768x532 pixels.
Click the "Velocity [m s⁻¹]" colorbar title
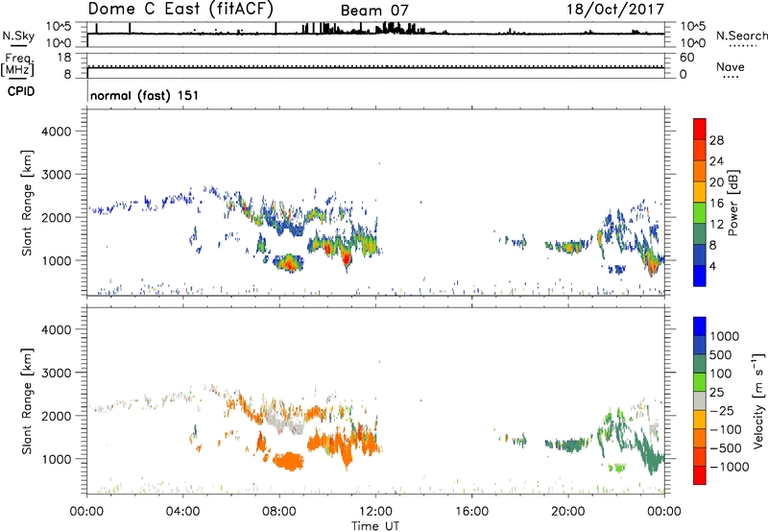758,400
